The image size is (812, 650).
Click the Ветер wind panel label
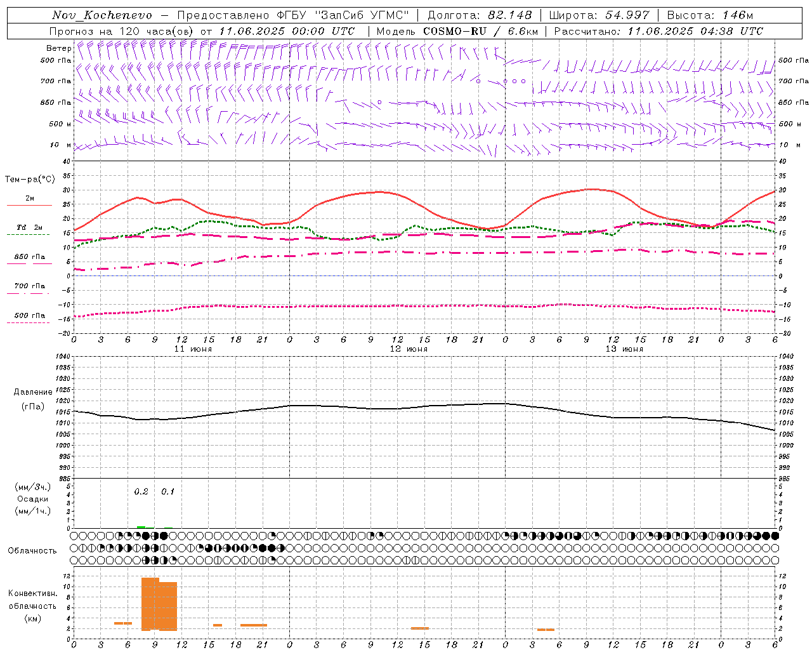click(59, 48)
